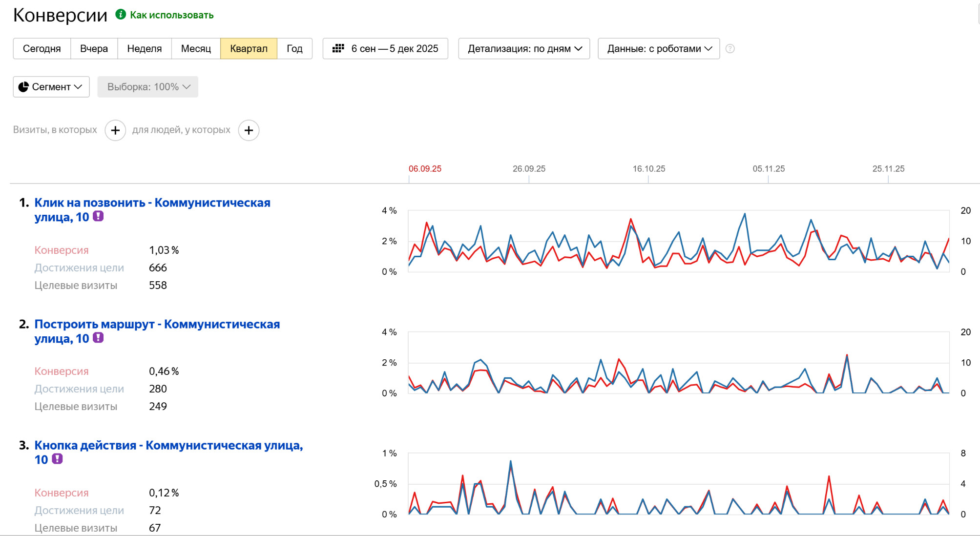Open goal 'Клик на позвонить - Коммунистическая улица, 10'
The width and height of the screenshot is (980, 536).
152,209
